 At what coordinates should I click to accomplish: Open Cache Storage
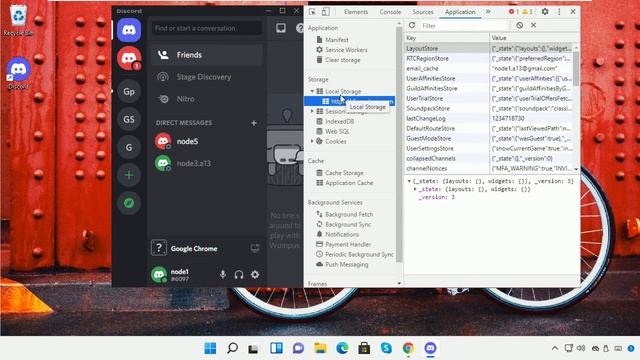(x=344, y=173)
